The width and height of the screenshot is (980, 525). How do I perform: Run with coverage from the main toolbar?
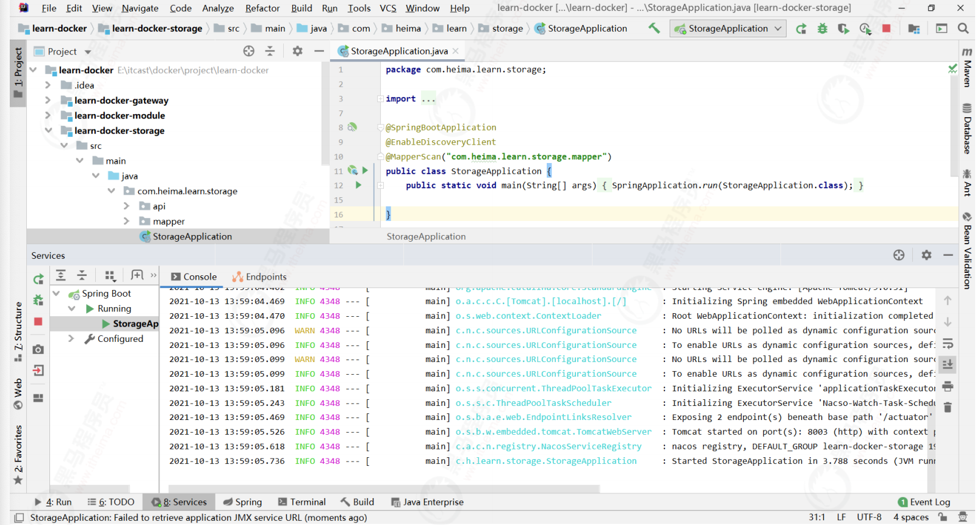pos(843,29)
